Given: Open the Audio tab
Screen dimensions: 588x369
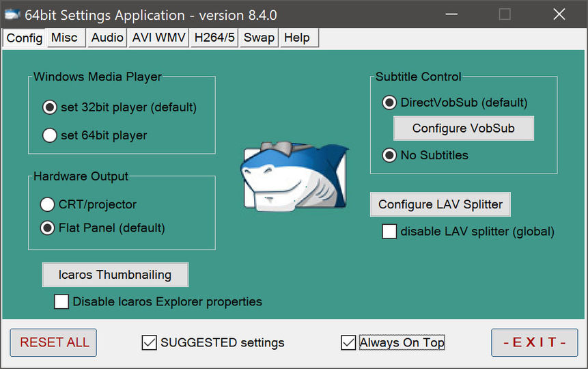Looking at the screenshot, I should pos(107,38).
